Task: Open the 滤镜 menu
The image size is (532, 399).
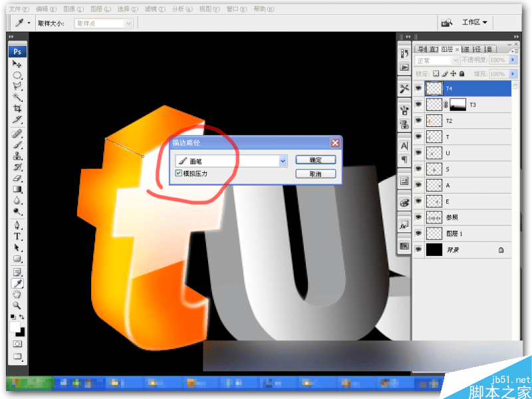Action: point(155,9)
